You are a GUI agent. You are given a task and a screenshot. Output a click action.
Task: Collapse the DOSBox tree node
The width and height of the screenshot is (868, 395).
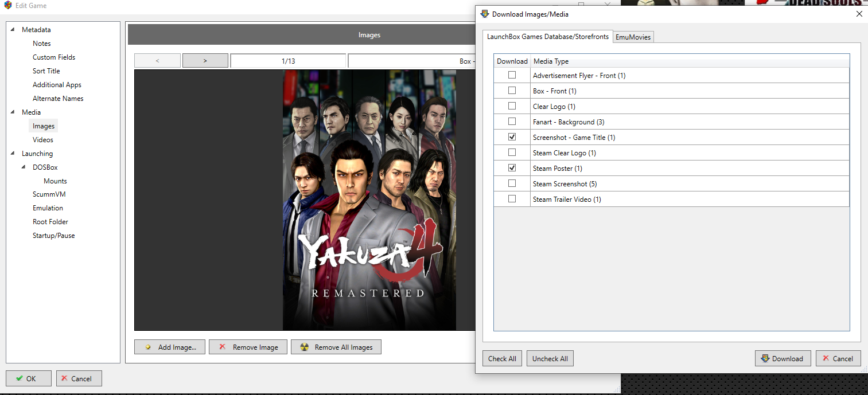point(24,167)
